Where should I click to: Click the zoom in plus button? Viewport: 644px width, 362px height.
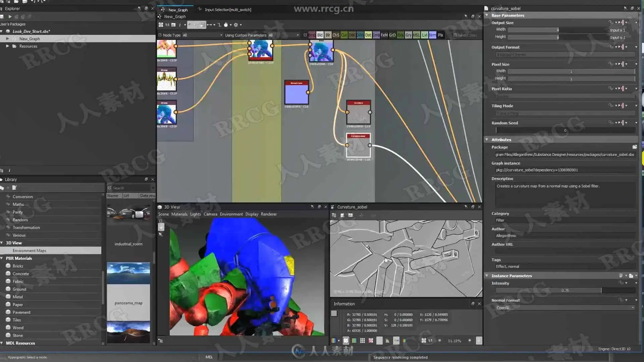pyautogui.click(x=469, y=341)
